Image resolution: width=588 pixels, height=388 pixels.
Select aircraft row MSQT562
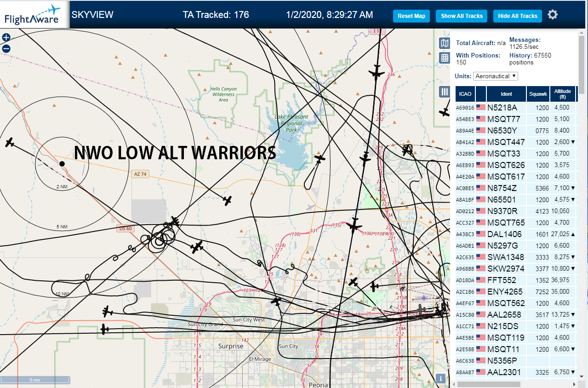click(x=515, y=303)
